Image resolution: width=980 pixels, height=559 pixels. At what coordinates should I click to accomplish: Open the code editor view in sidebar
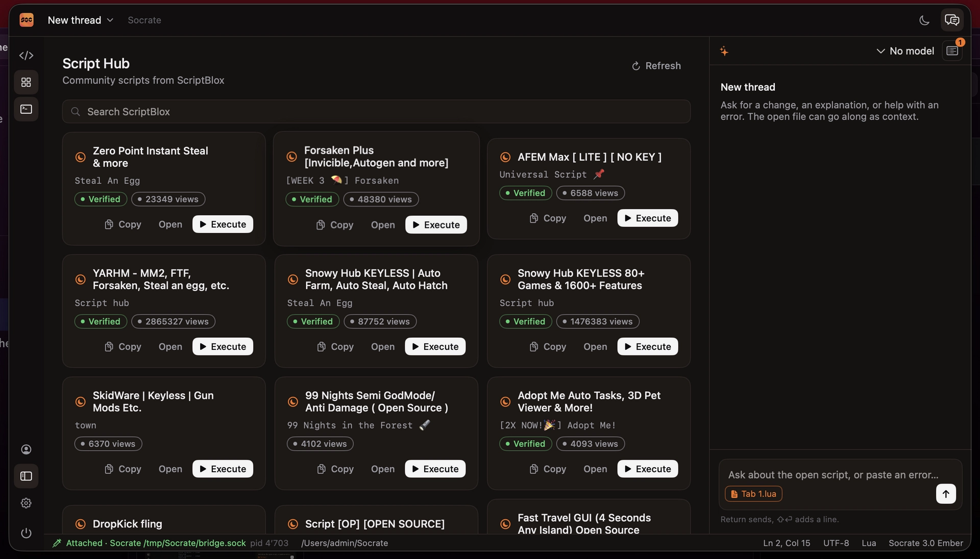tap(26, 55)
